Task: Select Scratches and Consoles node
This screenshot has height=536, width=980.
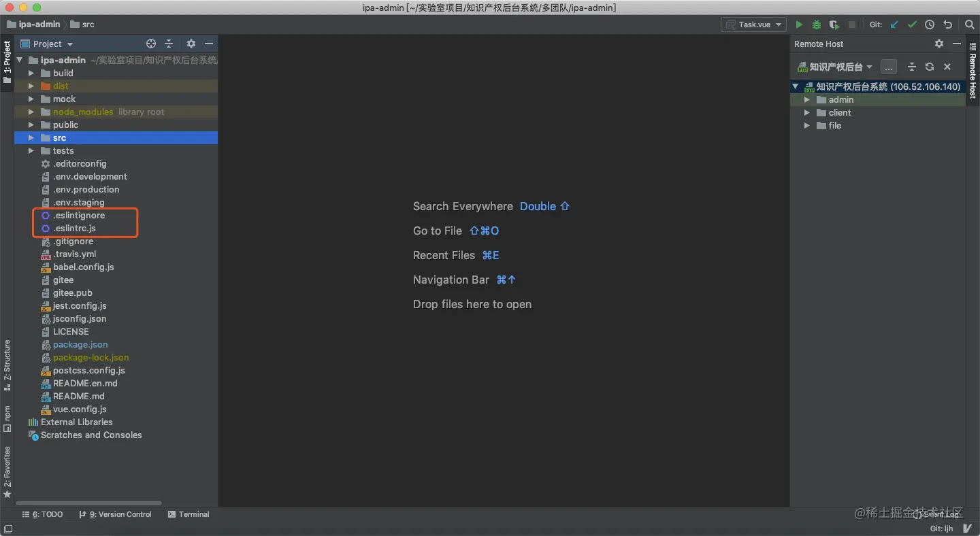Action: pyautogui.click(x=91, y=435)
